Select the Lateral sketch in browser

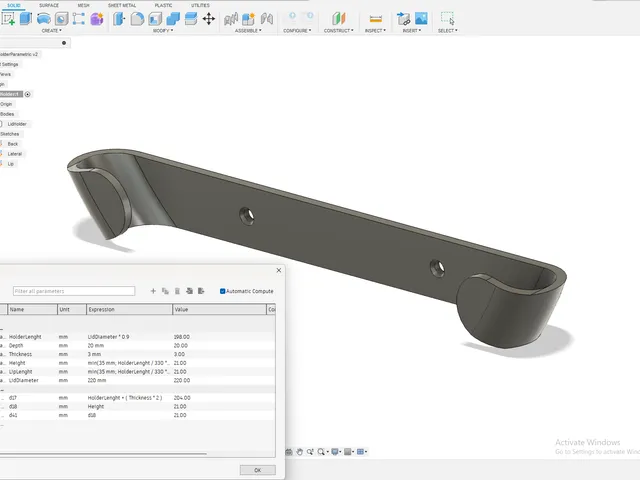click(x=15, y=154)
